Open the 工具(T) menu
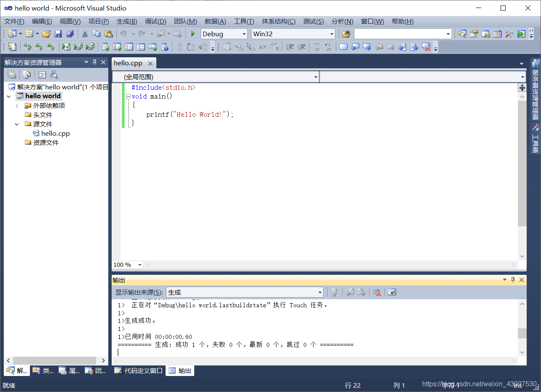 (x=244, y=21)
